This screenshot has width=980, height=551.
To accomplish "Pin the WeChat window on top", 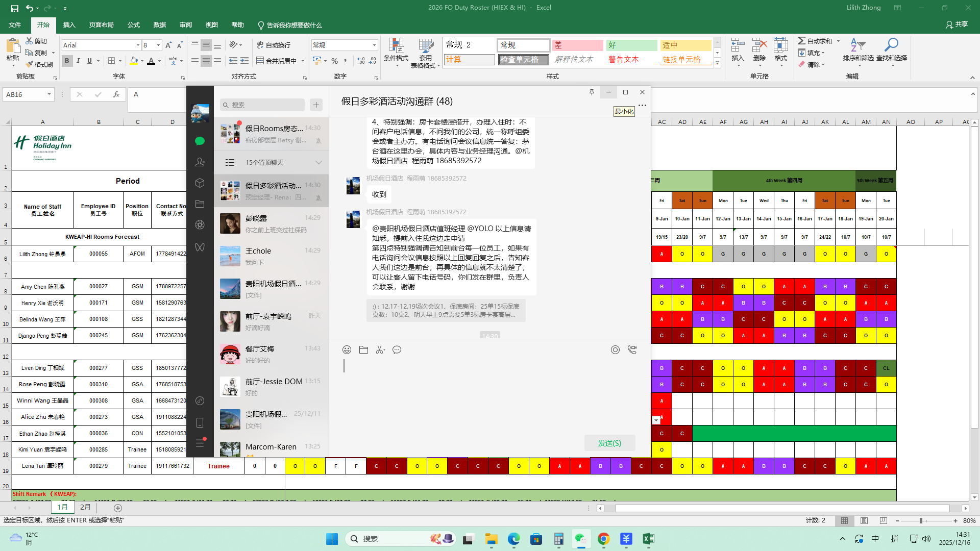I will [592, 92].
